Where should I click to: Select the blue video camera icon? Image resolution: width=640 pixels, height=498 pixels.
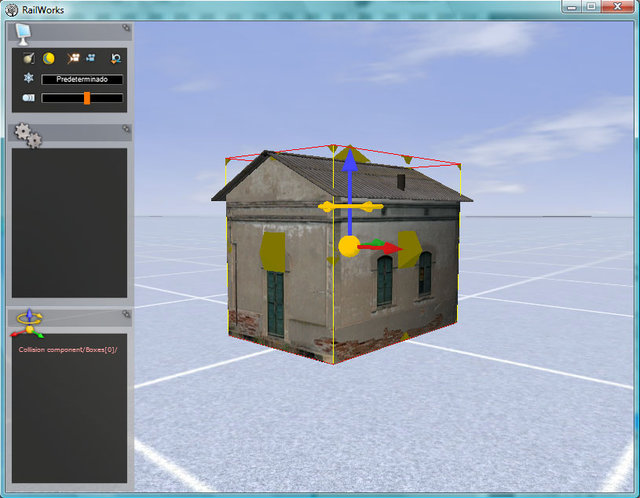pos(92,59)
